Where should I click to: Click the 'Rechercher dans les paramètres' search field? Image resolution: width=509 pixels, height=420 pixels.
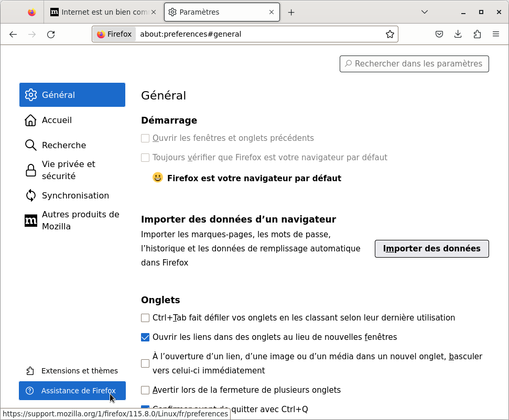pyautogui.click(x=414, y=63)
